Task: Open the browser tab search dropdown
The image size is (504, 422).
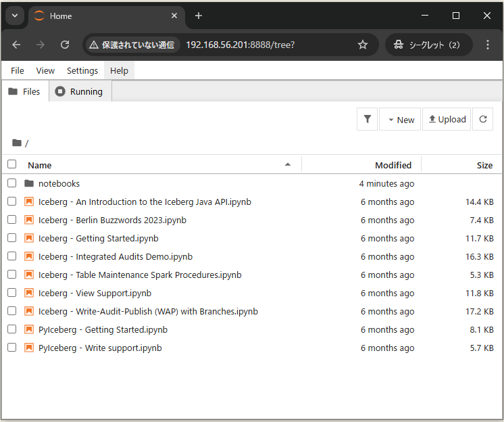Action: 15,16
